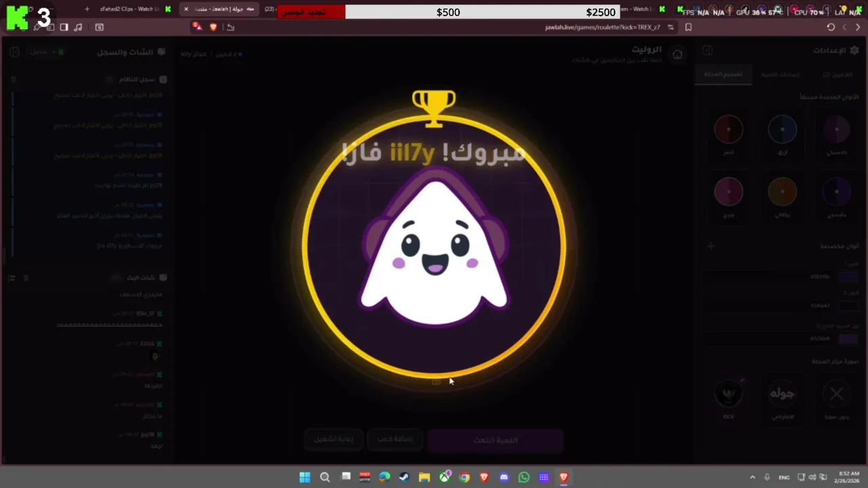Click the Windows Start button
This screenshot has width=868, height=488.
point(305,477)
